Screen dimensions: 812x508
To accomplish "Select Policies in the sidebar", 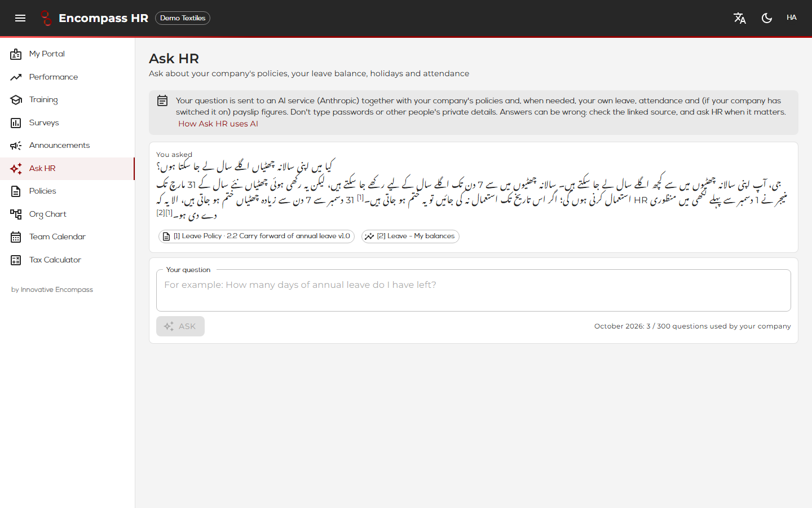I will (x=67, y=191).
